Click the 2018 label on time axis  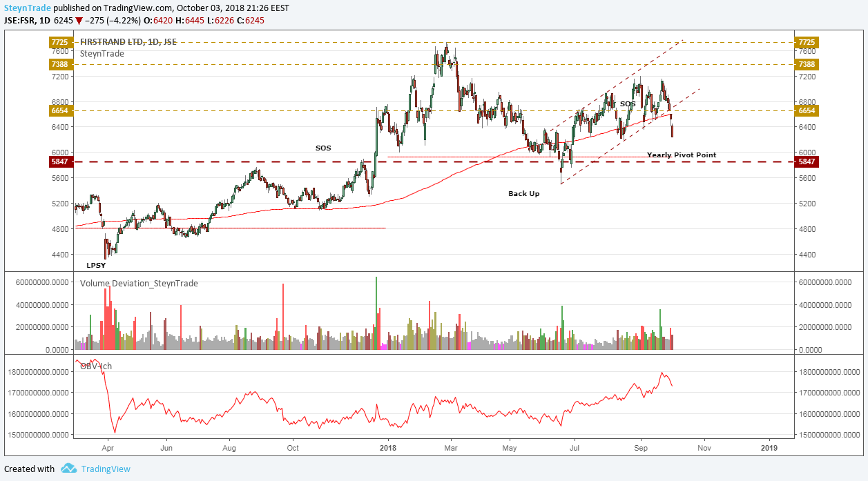point(388,447)
